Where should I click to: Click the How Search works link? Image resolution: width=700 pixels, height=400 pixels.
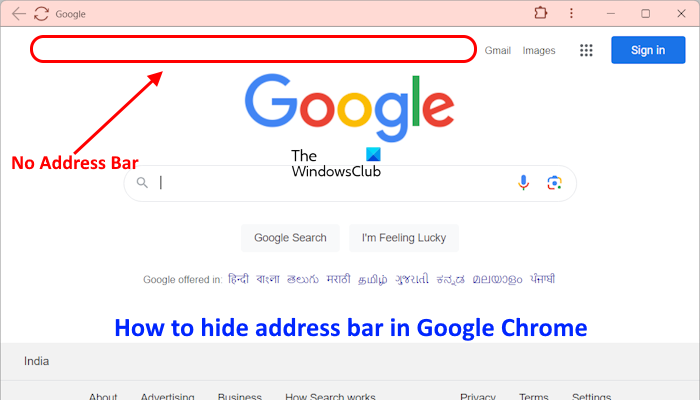coord(330,396)
